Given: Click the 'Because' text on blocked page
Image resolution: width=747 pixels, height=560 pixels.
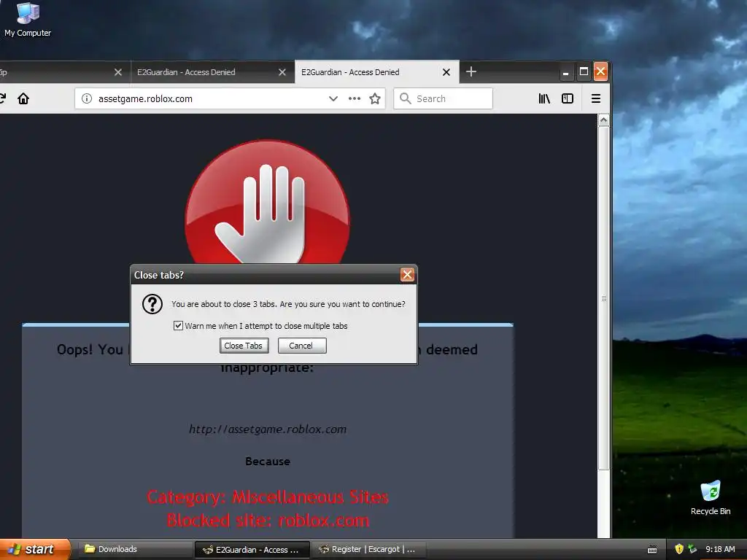Looking at the screenshot, I should click(268, 462).
